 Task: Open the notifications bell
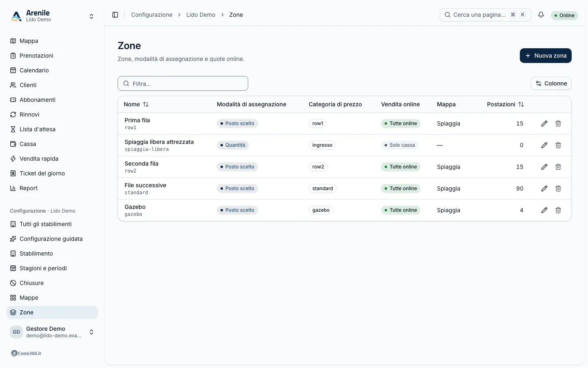click(x=541, y=15)
